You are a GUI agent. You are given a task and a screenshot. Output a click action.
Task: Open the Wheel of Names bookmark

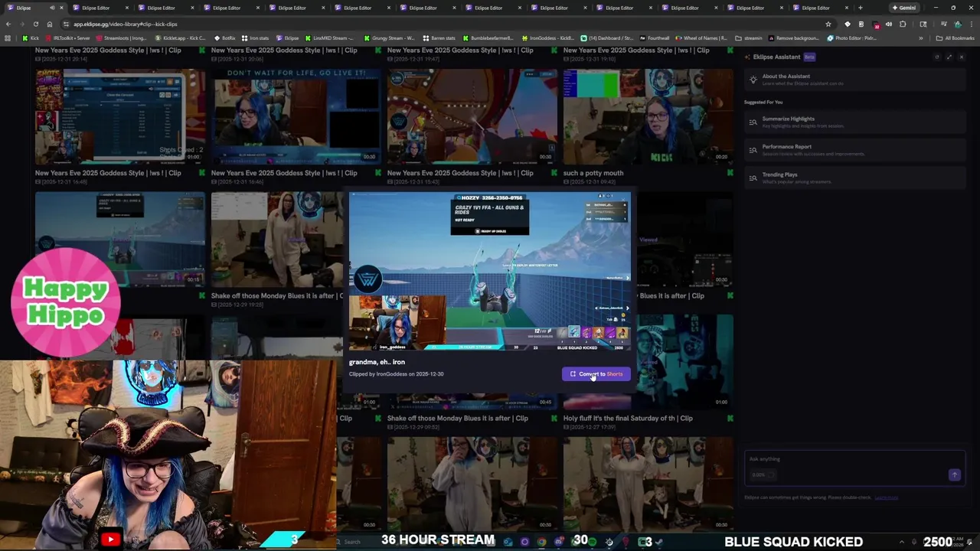point(701,37)
